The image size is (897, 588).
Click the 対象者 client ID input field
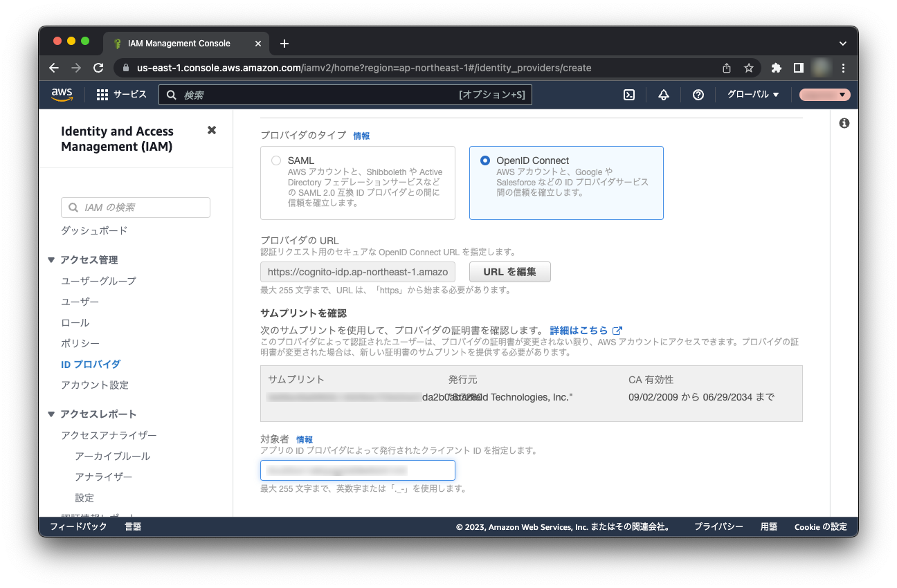coord(357,470)
